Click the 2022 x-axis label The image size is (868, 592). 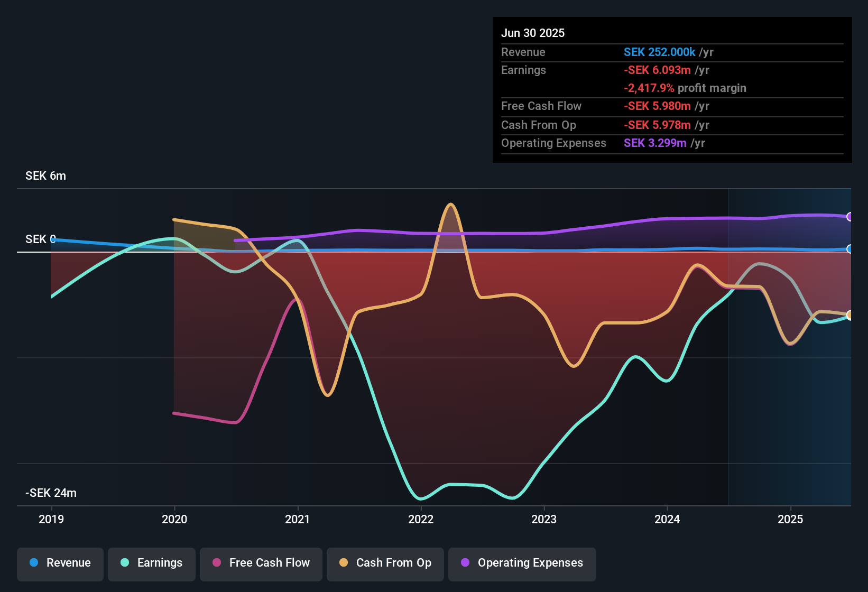coord(421,519)
